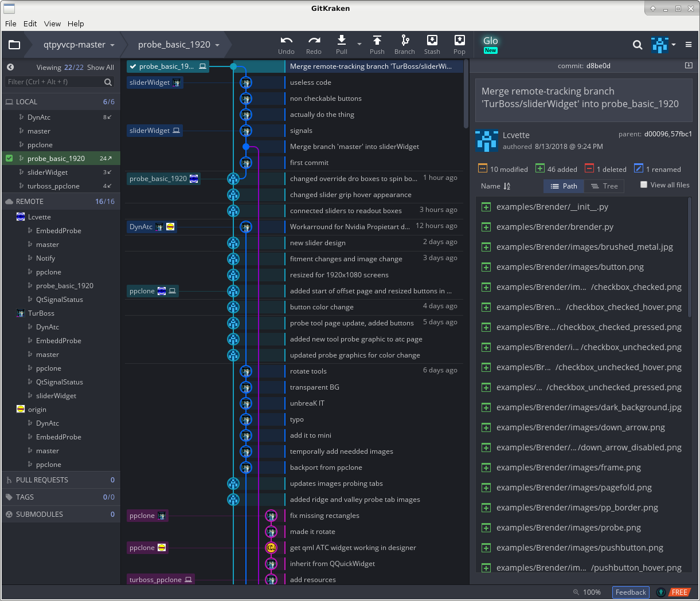Screen dimensions: 700x601
Task: Click the icon next to commit d8be0d
Action: coord(689,66)
